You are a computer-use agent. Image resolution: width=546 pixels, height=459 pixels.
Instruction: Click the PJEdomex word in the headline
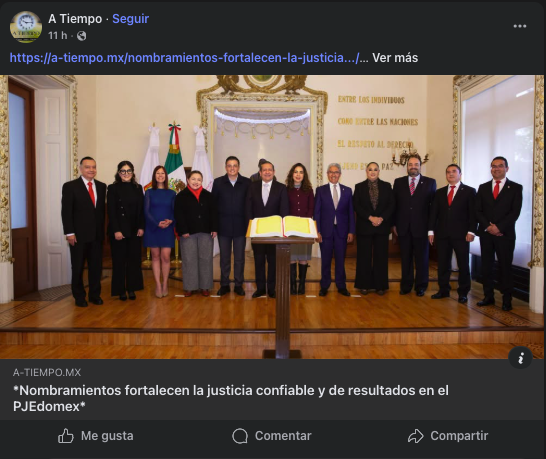pyautogui.click(x=46, y=406)
